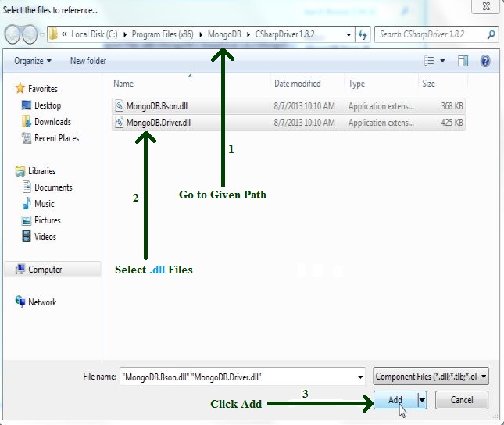Select Computer in the navigation pane
This screenshot has width=504, height=425.
[x=52, y=270]
